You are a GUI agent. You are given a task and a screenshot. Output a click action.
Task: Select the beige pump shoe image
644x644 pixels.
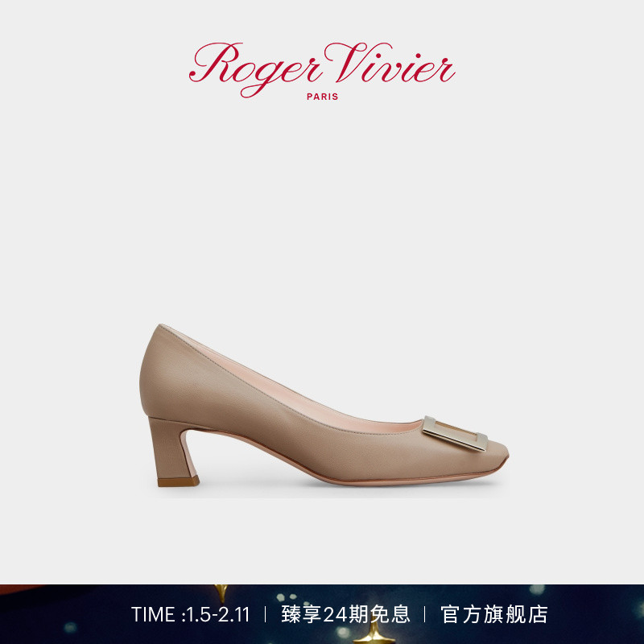click(324, 406)
